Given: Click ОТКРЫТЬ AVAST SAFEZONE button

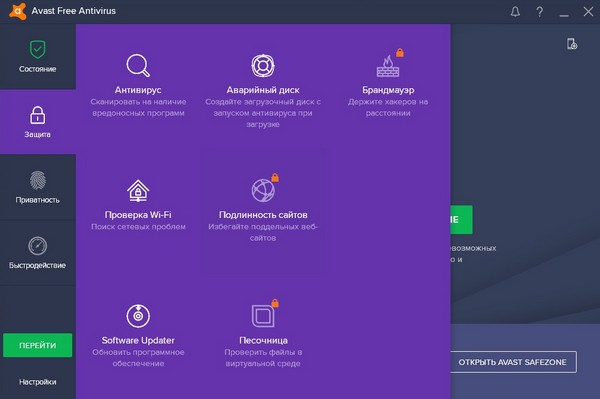Looking at the screenshot, I should [513, 362].
